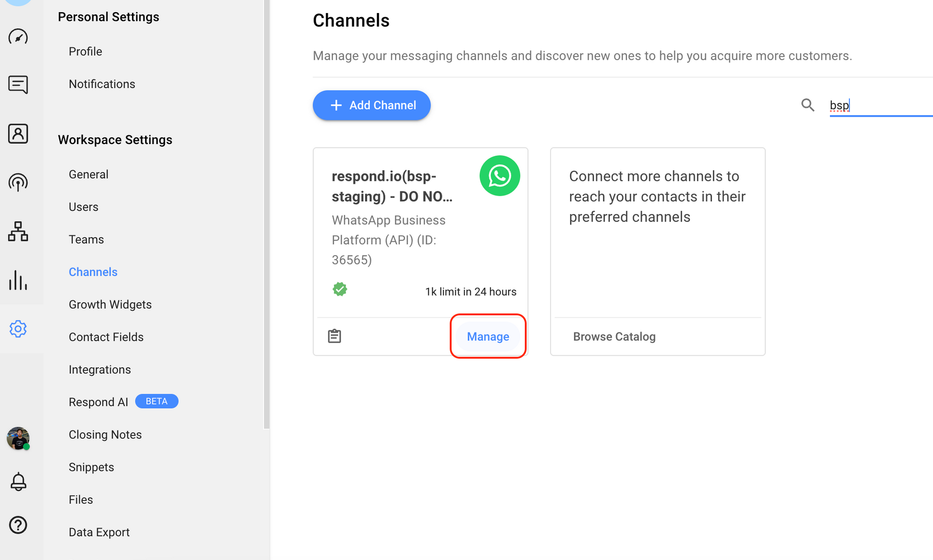Open the Contacts icon in the sidebar
This screenshot has width=933, height=560.
[18, 134]
